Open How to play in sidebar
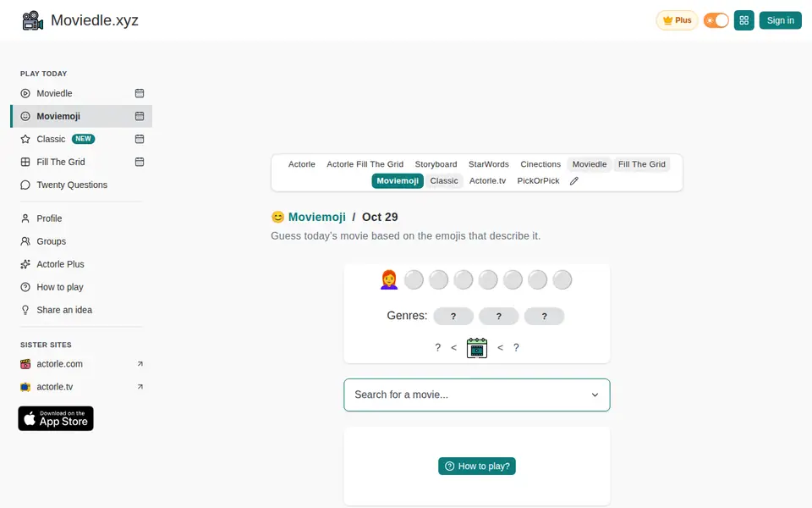 pyautogui.click(x=59, y=287)
